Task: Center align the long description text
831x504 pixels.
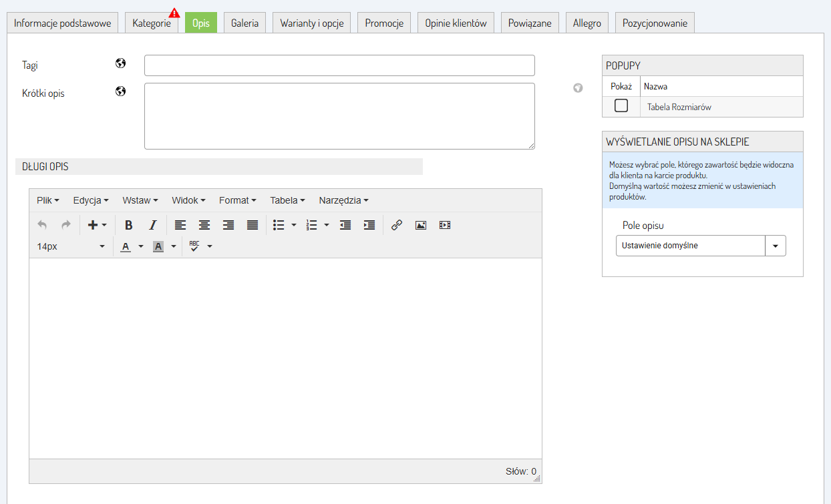Action: 204,226
